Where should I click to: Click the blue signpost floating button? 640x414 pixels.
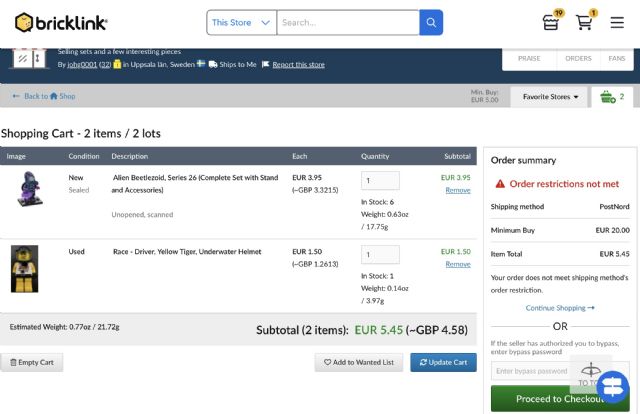tap(612, 386)
